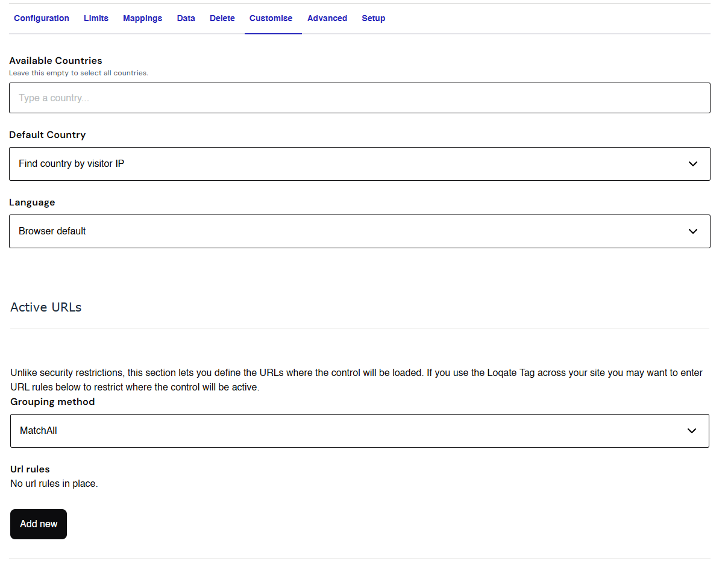Click the Available Countries label
The width and height of the screenshot is (728, 567).
click(55, 60)
